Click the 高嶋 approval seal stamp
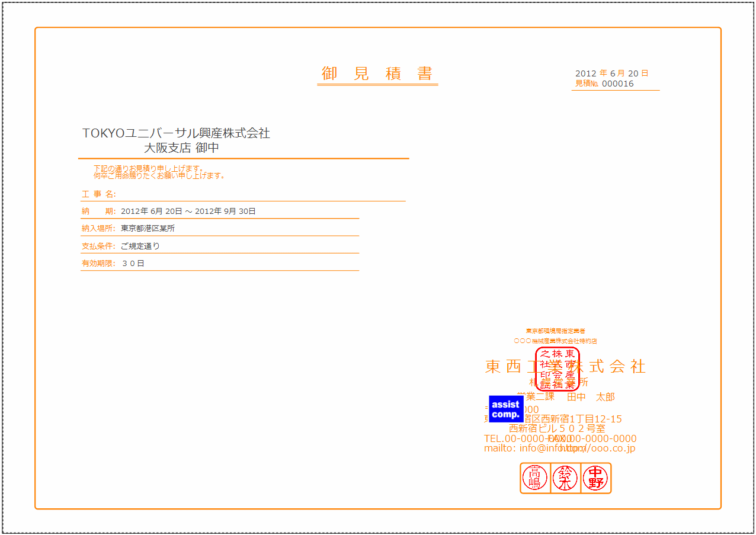Image resolution: width=756 pixels, height=535 pixels. click(535, 478)
